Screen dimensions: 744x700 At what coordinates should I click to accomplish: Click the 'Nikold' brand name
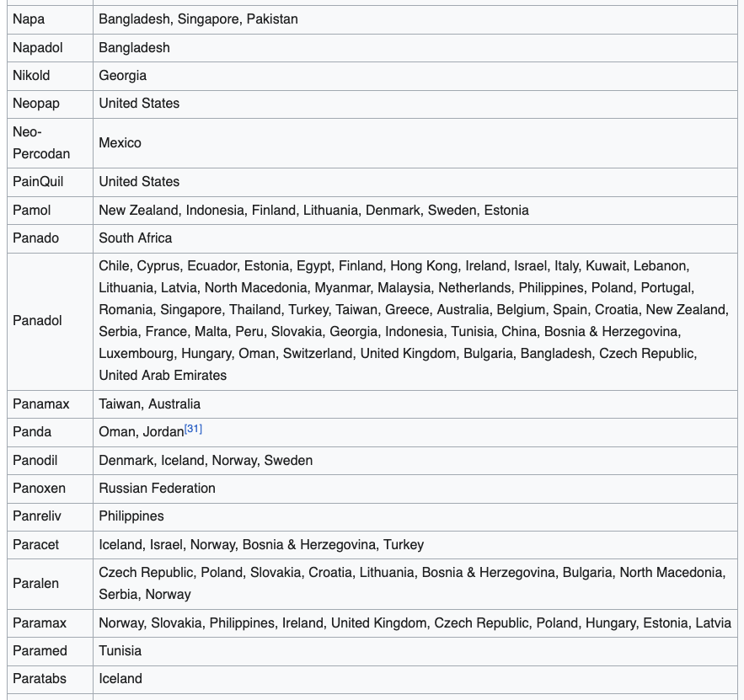coord(31,76)
